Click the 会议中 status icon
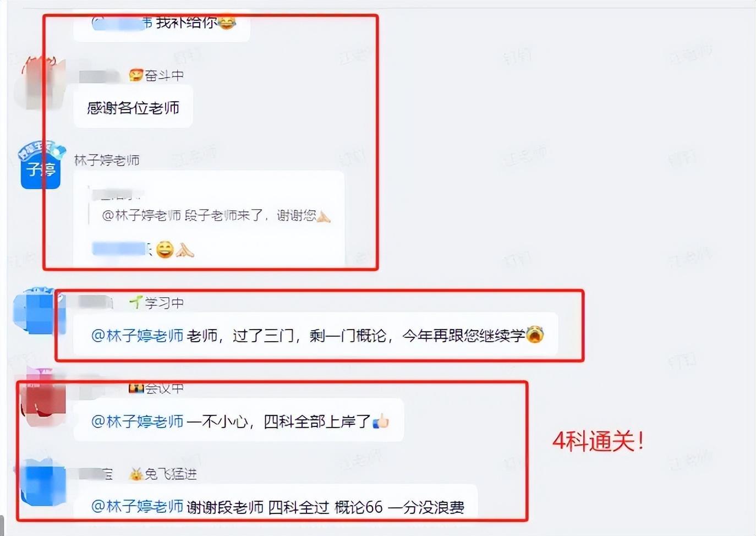 coord(136,388)
